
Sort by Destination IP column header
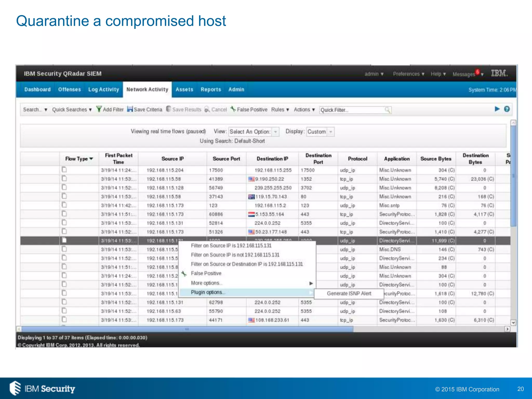(272, 159)
